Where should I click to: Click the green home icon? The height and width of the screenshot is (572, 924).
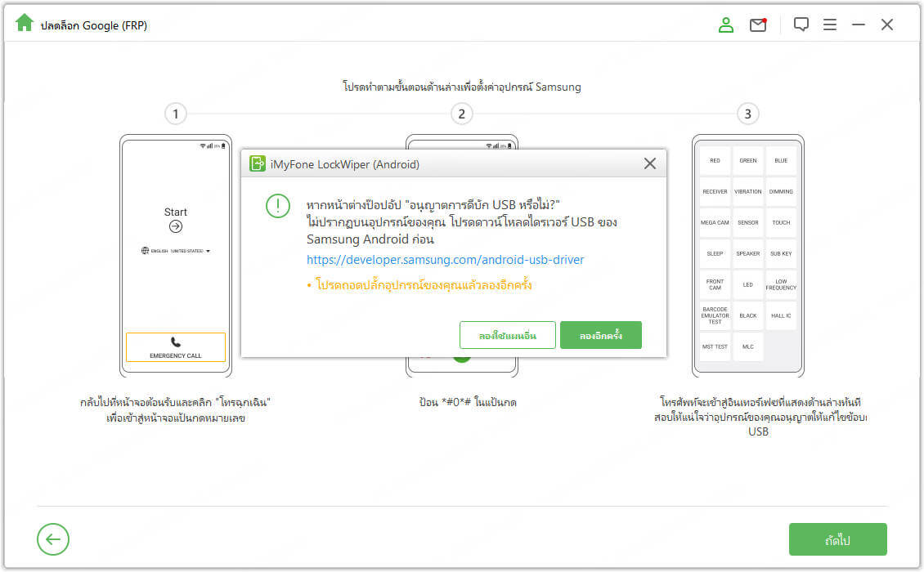(25, 24)
